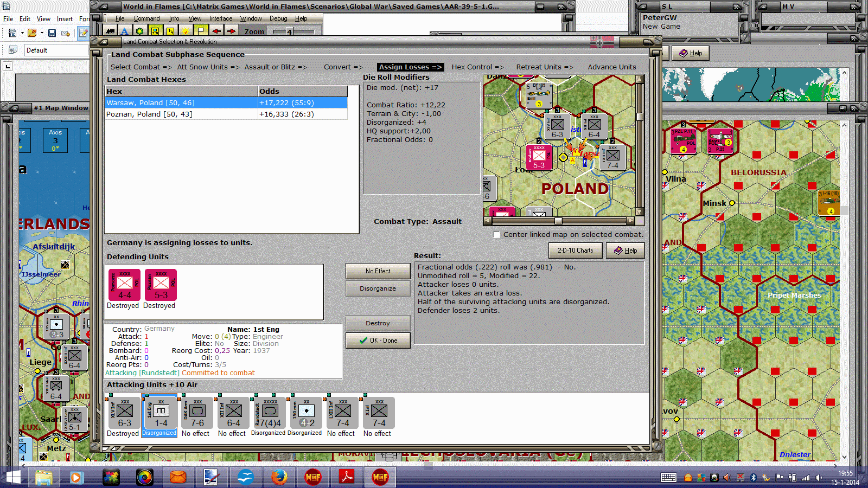The width and height of the screenshot is (868, 488).
Task: Select the X Inf 7-4 attacking unit
Action: (x=379, y=413)
